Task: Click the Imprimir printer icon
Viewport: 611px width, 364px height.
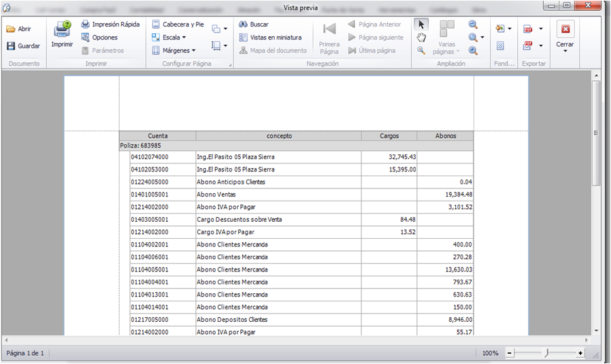Action: click(62, 30)
